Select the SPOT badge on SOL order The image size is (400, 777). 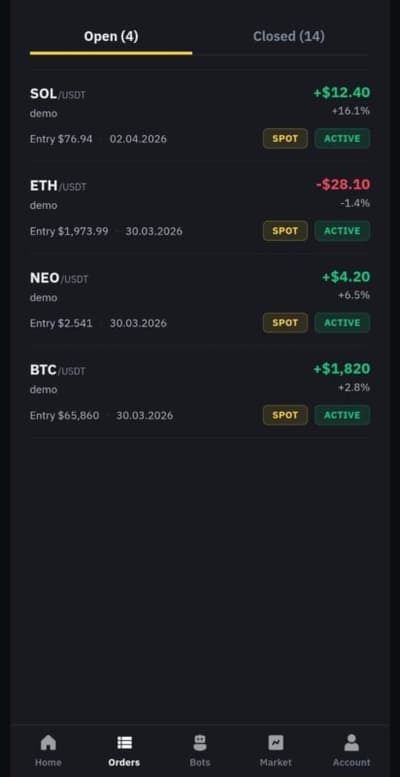[x=285, y=139]
